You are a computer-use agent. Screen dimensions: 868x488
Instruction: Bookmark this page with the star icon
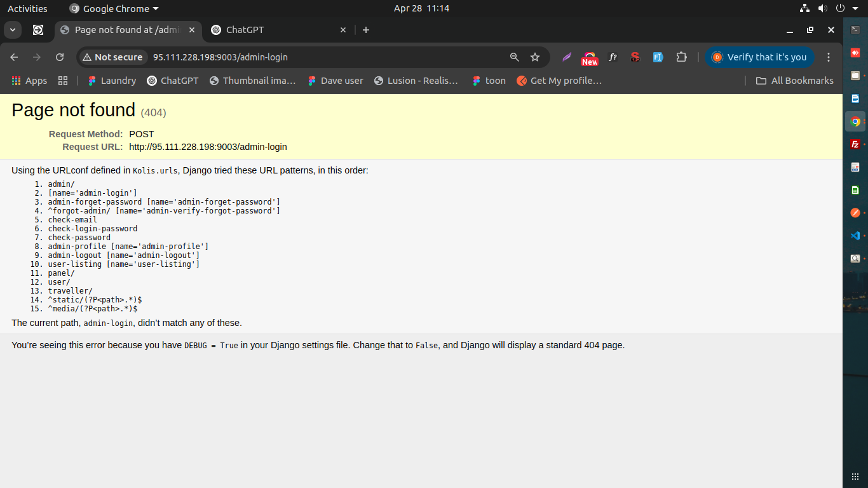[535, 57]
